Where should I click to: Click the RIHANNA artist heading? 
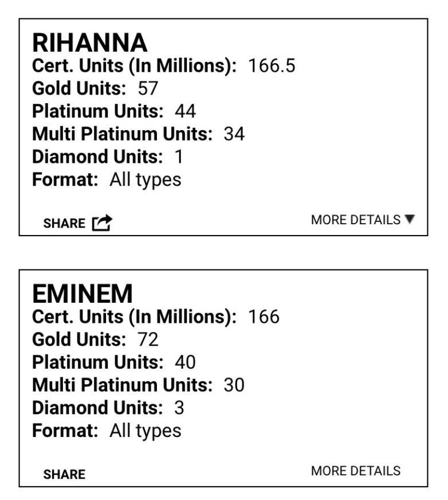click(x=90, y=43)
